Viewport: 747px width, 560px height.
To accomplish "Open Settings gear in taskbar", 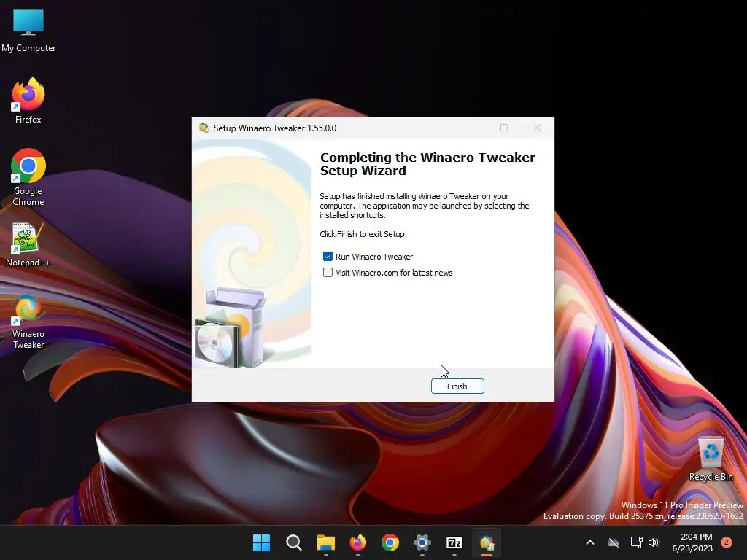I will 422,542.
